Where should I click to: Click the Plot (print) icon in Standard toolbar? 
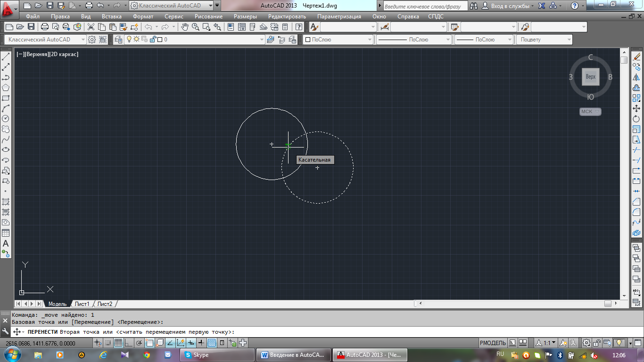[x=45, y=27]
